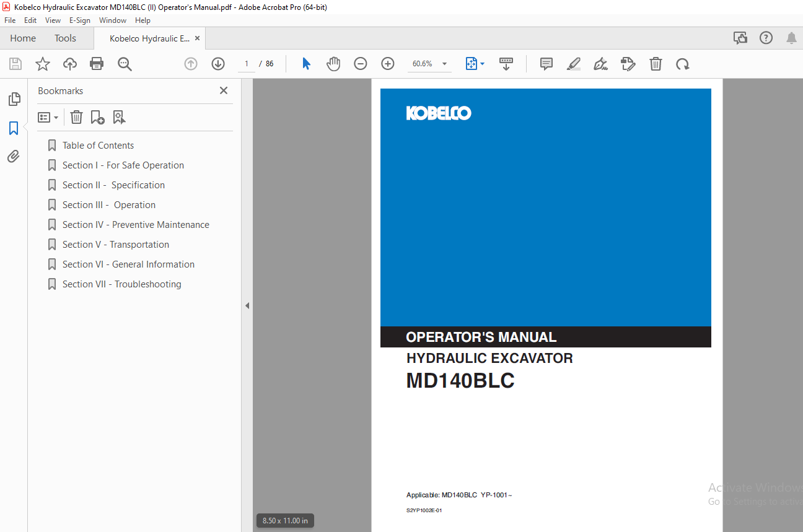Open the File menu
Screen dimensions: 803x532
[x=10, y=20]
